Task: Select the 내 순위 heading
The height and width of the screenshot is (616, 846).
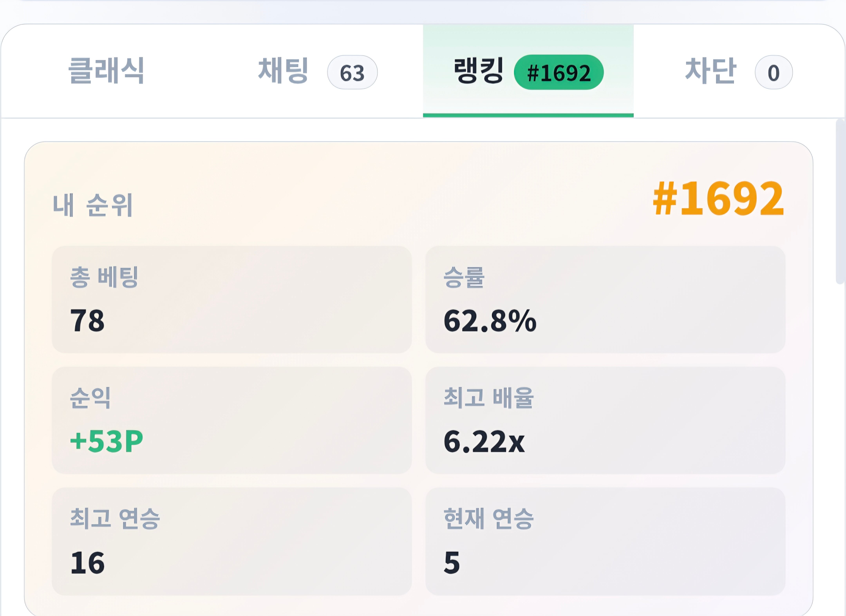Action: [x=93, y=205]
